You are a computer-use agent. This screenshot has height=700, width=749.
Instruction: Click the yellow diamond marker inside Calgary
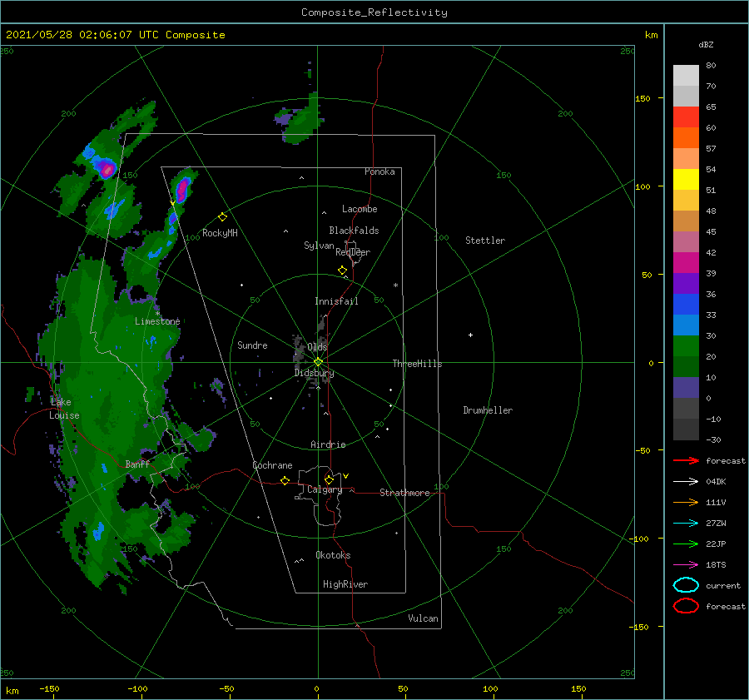click(x=329, y=479)
